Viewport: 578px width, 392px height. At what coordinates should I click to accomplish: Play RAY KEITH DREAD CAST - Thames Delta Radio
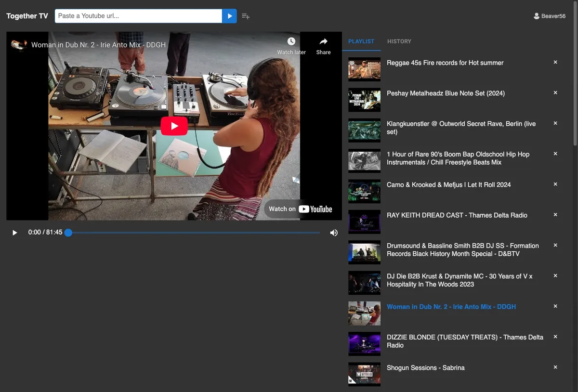click(457, 215)
